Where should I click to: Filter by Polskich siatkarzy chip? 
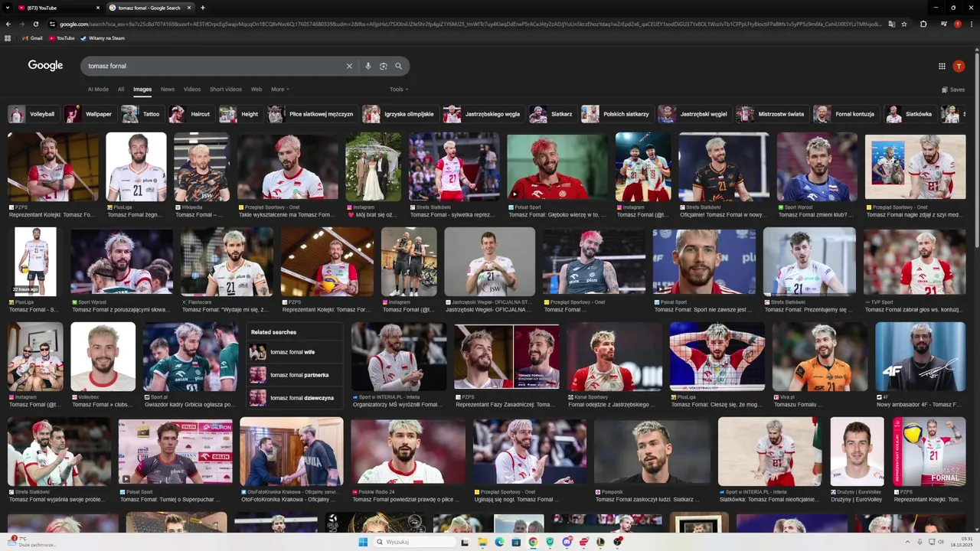click(x=616, y=114)
